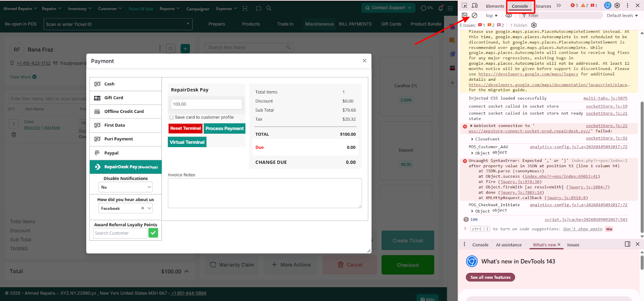This screenshot has width=644, height=301.
Task: Expand Contact Support dropdown
Action: click(x=388, y=8)
